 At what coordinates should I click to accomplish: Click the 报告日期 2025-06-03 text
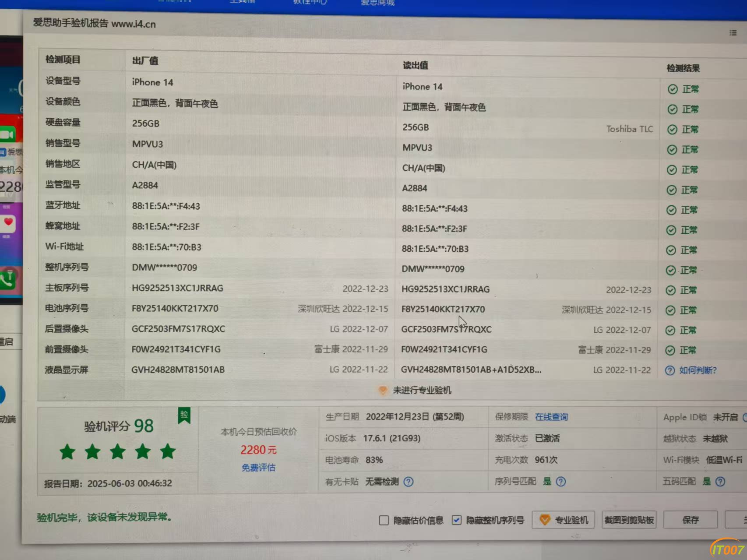[108, 483]
